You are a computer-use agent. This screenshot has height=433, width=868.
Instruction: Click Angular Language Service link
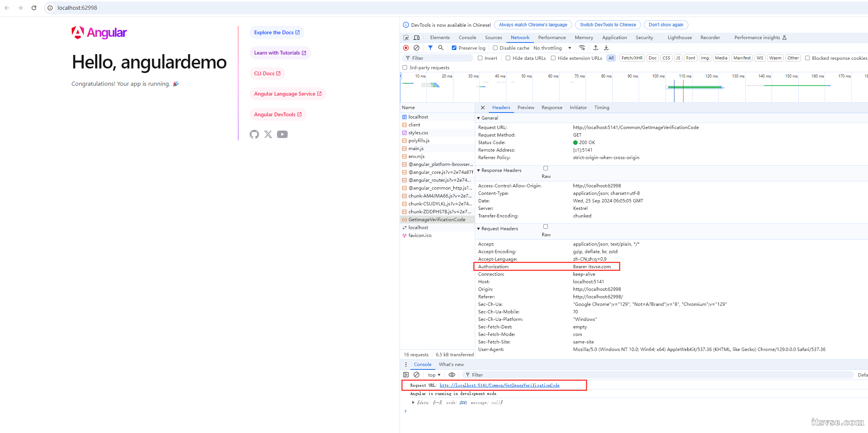pyautogui.click(x=288, y=94)
